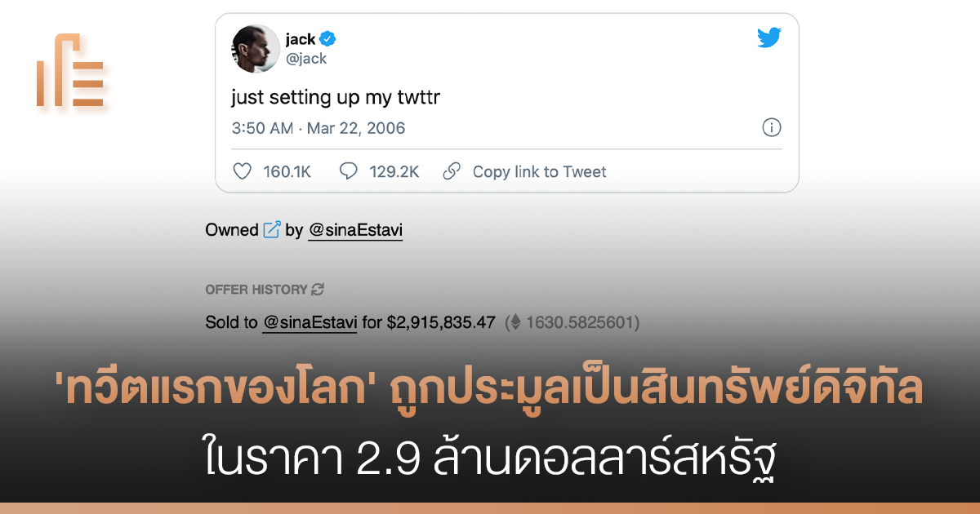Open jack's profile picture
Image resolution: width=980 pixels, height=514 pixels.
pyautogui.click(x=254, y=47)
